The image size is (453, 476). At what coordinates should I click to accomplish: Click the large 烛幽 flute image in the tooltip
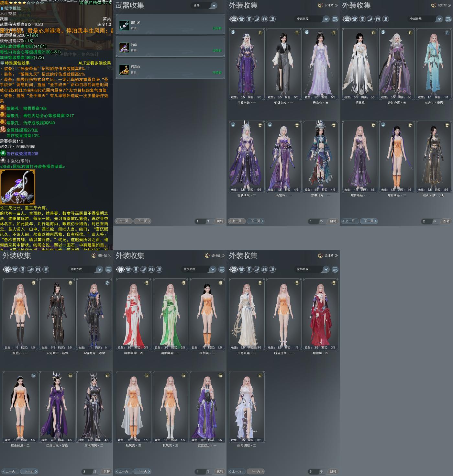tap(17, 187)
